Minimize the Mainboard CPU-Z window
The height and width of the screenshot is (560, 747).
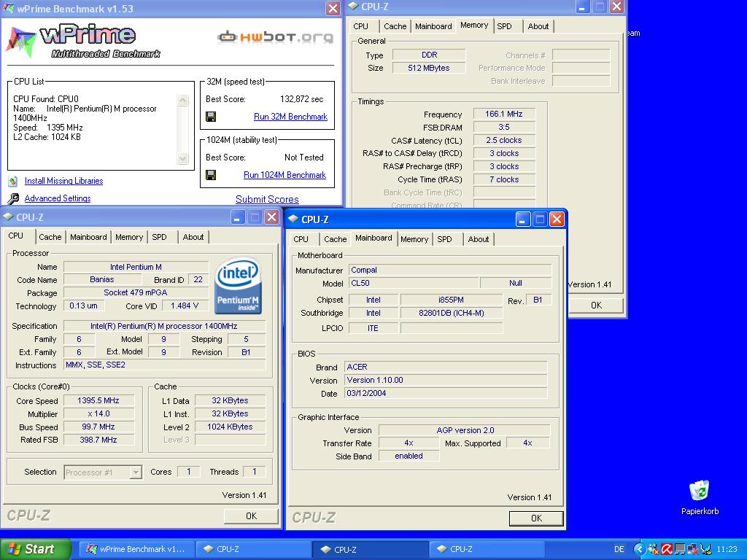(523, 219)
